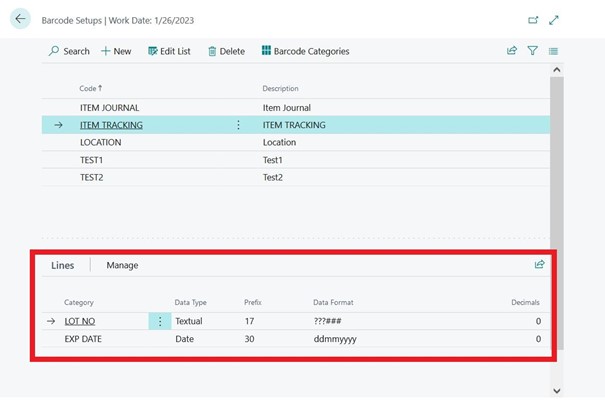Image resolution: width=605 pixels, height=410 pixels.
Task: Edit the ddmmyyyy data format cell
Action: point(334,339)
